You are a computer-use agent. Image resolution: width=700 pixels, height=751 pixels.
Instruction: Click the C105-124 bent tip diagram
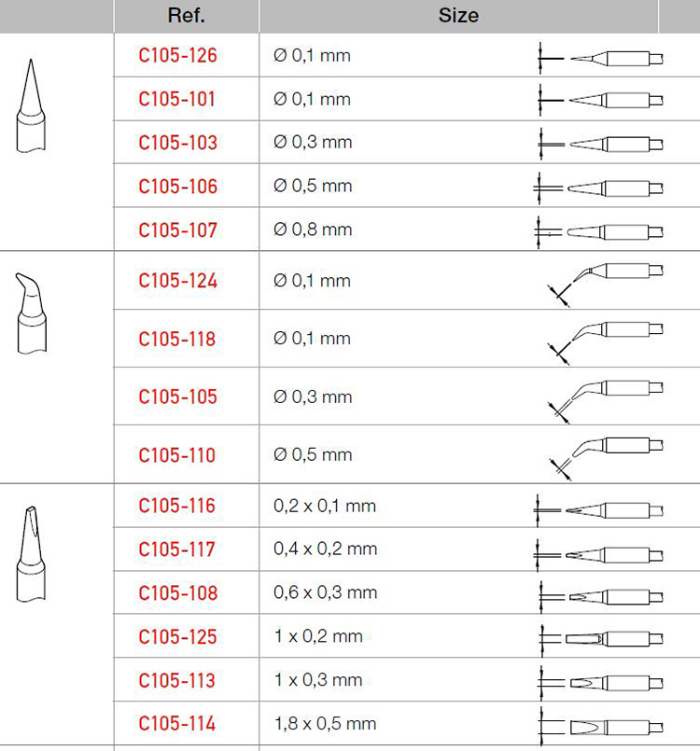[x=607, y=278]
